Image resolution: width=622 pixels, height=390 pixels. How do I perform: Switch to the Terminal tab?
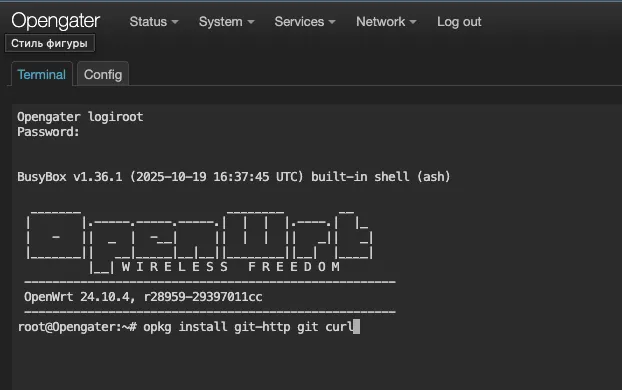pos(42,74)
